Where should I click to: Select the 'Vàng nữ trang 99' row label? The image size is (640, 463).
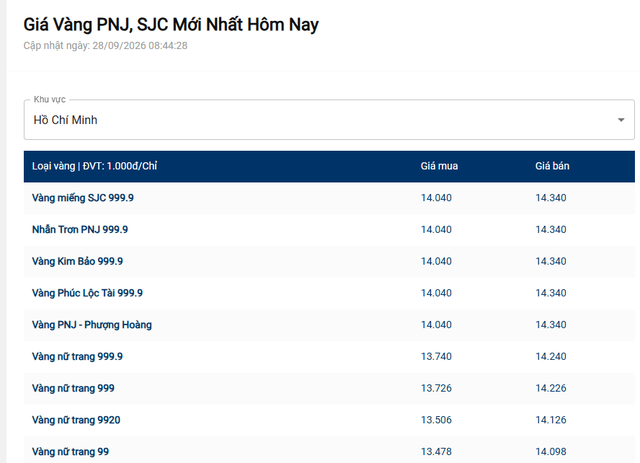[x=70, y=452]
